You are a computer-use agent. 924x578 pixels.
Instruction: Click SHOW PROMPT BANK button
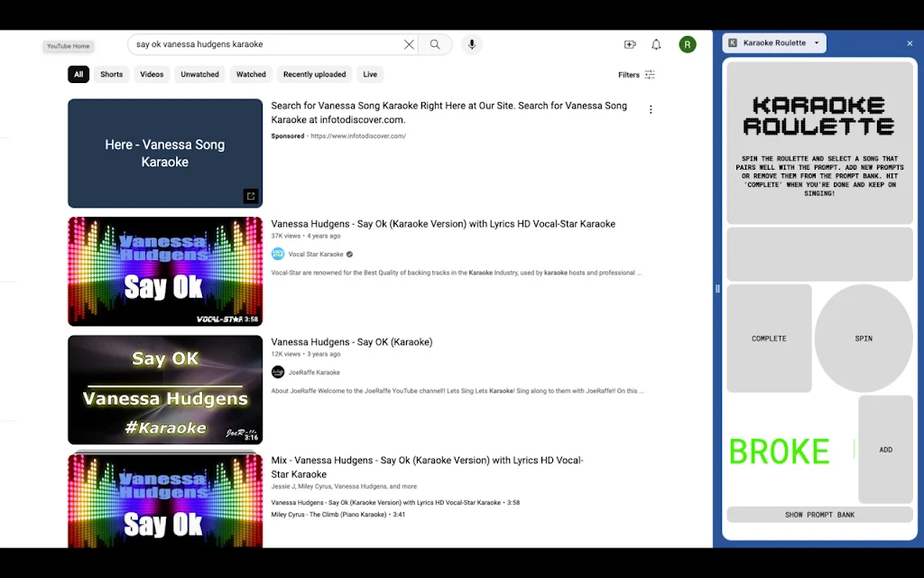819,515
